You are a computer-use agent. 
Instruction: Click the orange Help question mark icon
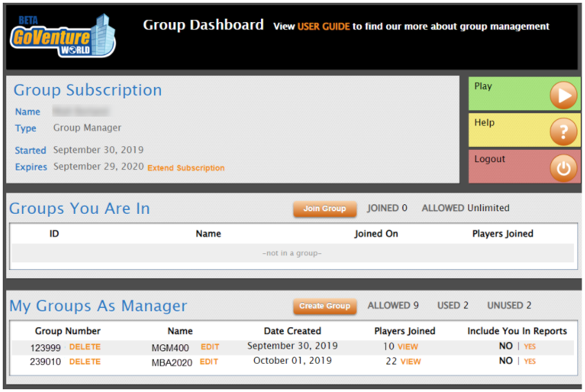tap(564, 132)
